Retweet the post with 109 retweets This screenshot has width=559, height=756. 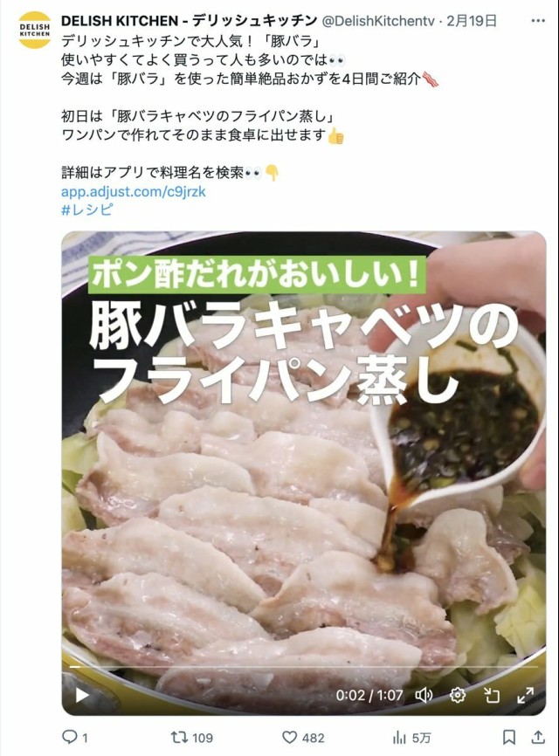178,737
